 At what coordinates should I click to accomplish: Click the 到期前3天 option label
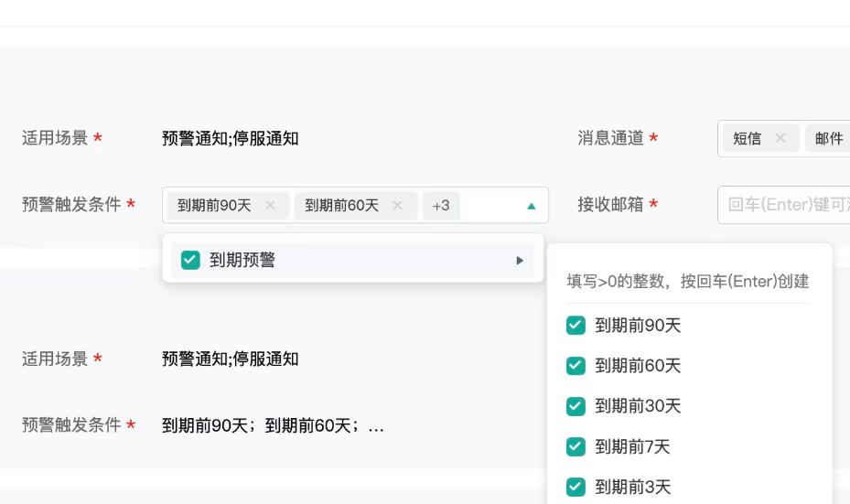point(632,487)
